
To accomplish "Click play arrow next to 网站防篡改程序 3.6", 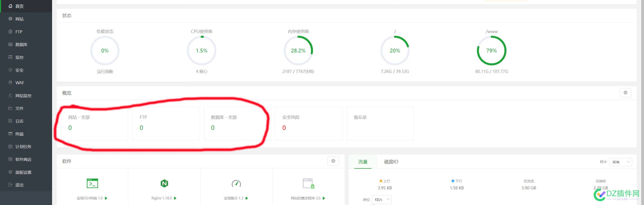I will (x=324, y=198).
